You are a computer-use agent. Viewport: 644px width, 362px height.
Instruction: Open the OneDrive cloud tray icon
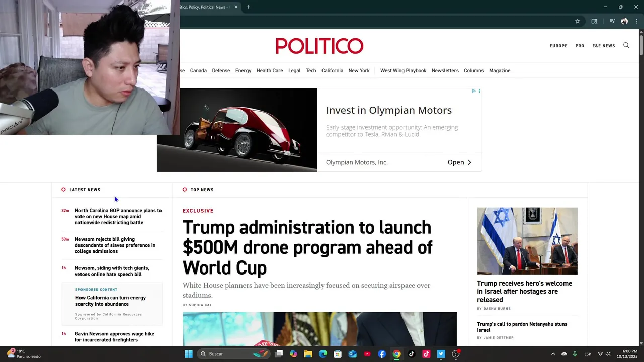point(564,354)
